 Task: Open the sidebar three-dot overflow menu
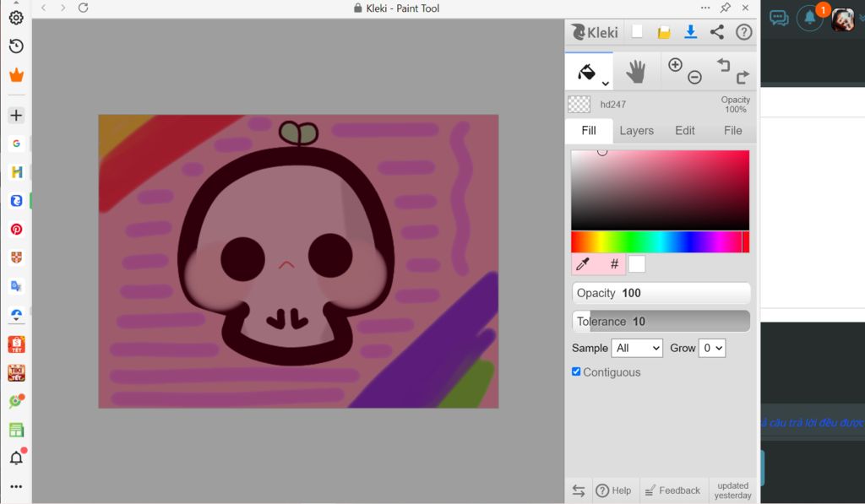[x=16, y=486]
